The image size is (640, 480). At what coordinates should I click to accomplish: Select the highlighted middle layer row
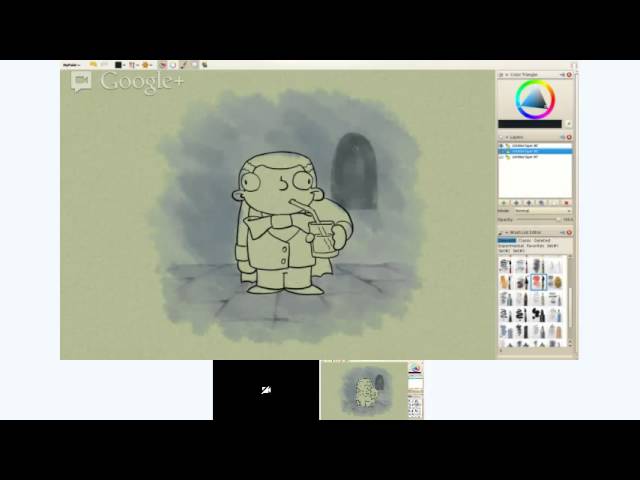point(535,151)
